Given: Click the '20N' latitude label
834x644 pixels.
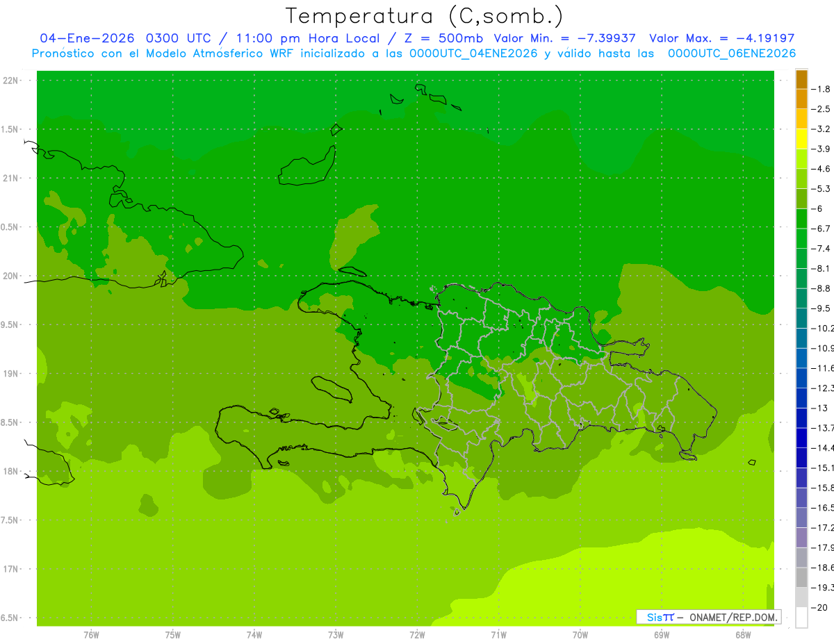Looking at the screenshot, I should (12, 276).
